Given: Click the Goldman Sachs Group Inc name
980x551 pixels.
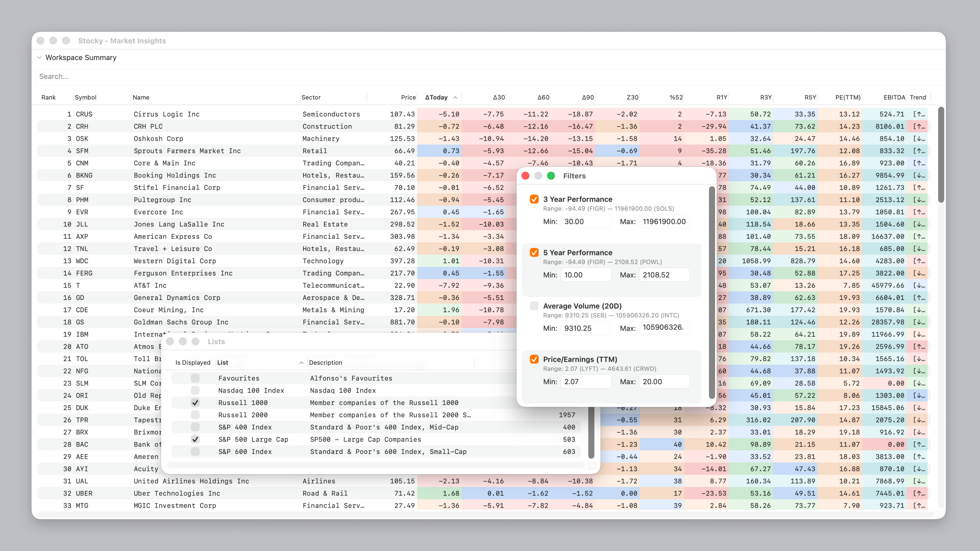Looking at the screenshot, I should pos(181,322).
